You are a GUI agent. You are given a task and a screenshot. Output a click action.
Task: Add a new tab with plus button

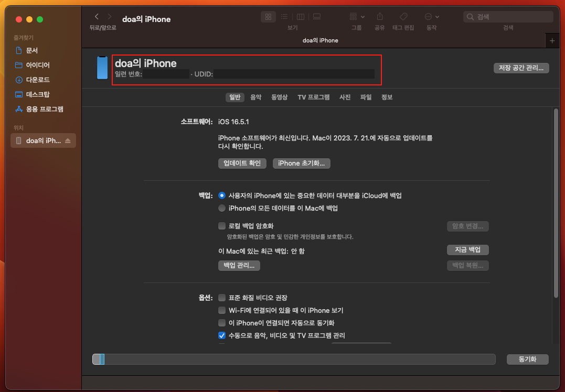click(552, 41)
